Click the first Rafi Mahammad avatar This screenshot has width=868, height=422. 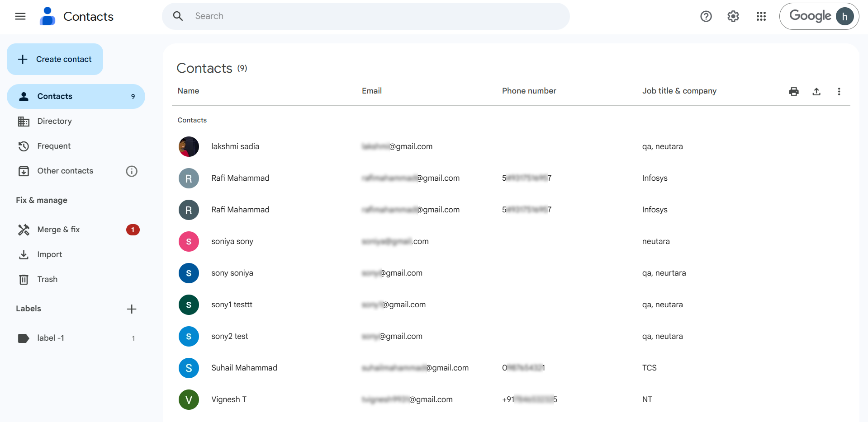pos(189,178)
